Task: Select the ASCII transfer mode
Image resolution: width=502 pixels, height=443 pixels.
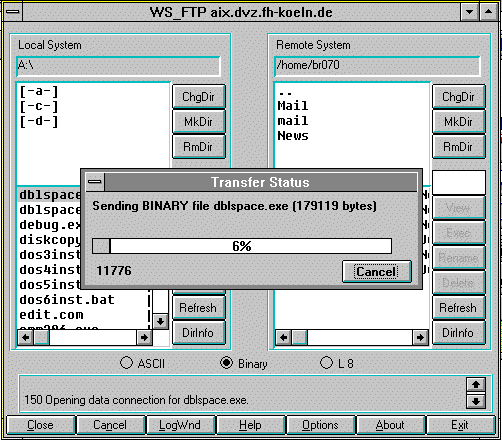Action: 143,363
